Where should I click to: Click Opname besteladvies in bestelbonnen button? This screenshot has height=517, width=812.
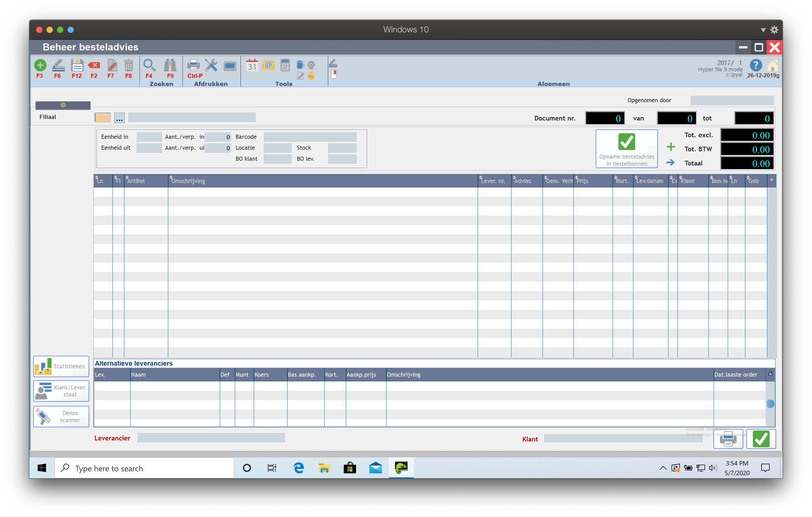(x=626, y=149)
